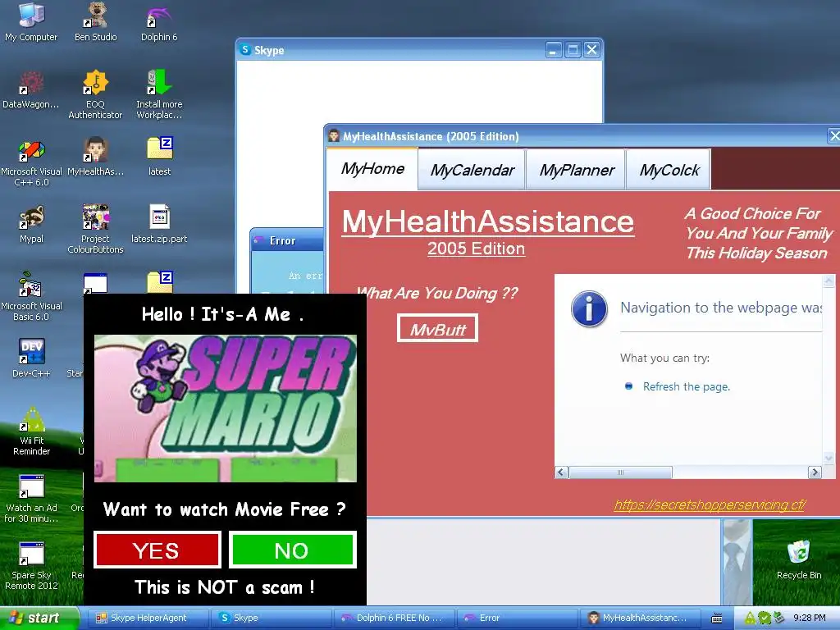Switch to the MyHome tab

click(373, 169)
